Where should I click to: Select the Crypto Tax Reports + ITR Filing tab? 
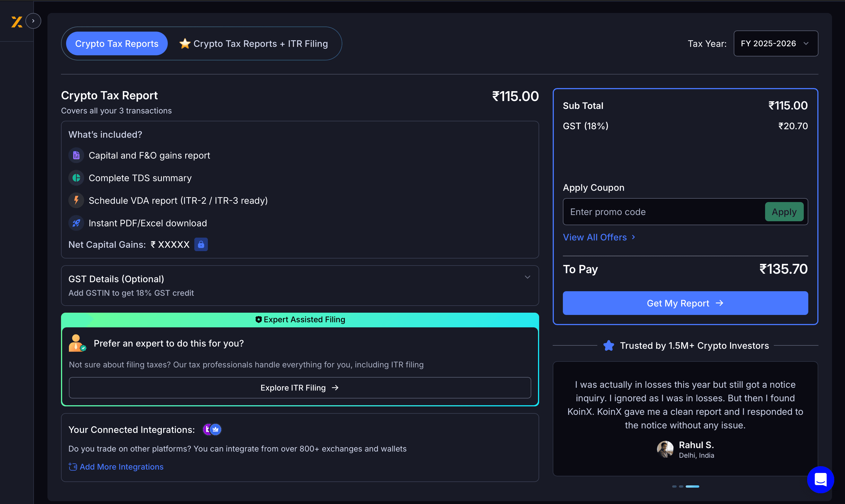pos(254,43)
